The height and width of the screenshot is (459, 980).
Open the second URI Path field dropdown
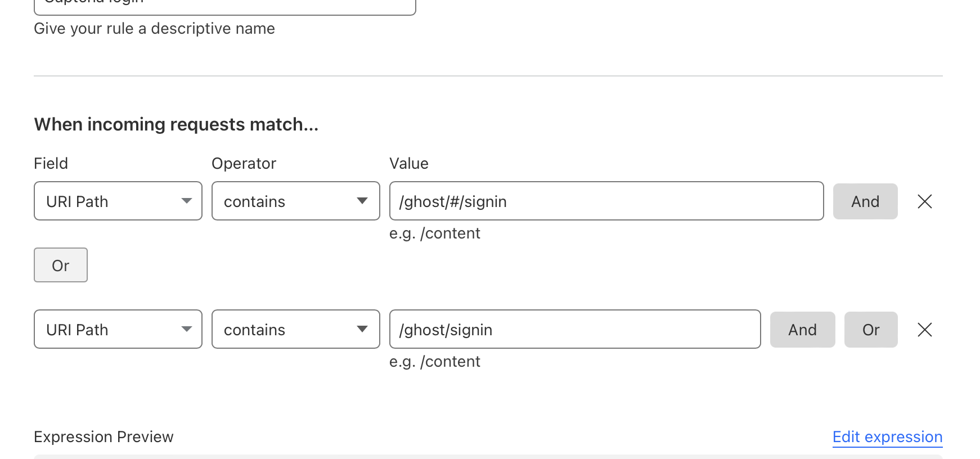click(x=118, y=329)
